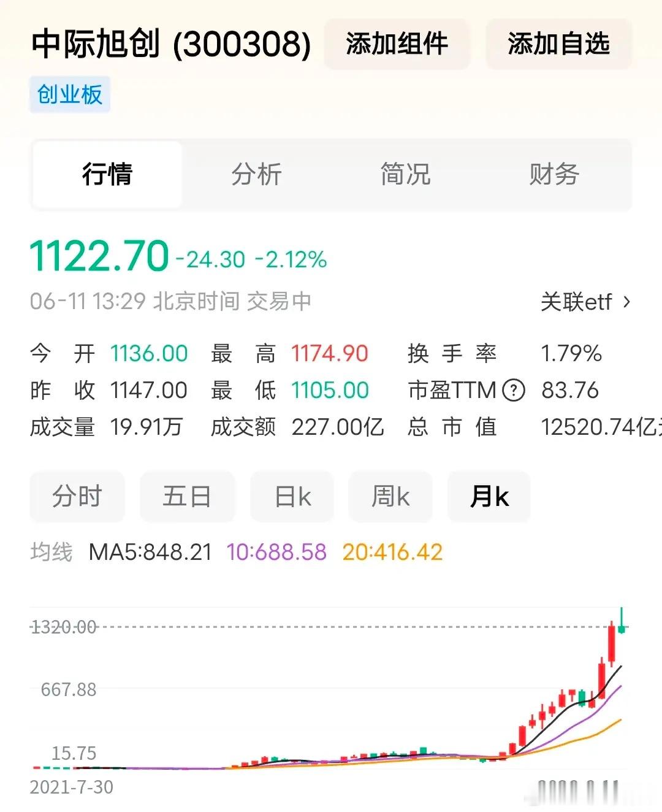Click the price change -24.30
This screenshot has height=812, width=662.
click(210, 259)
